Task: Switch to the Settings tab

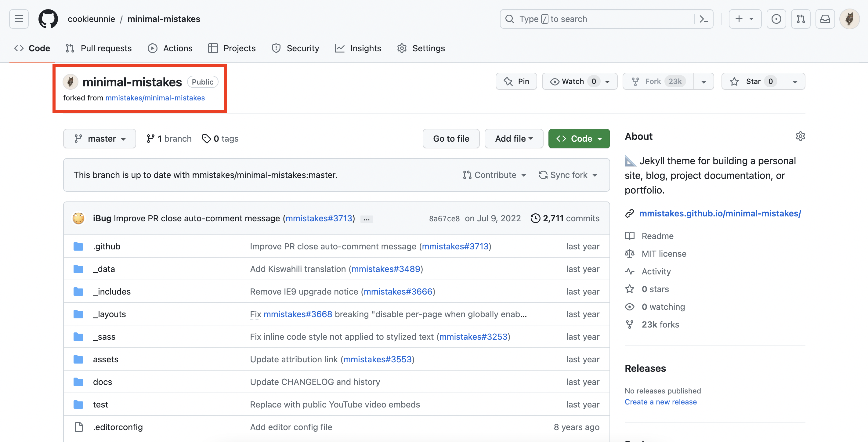Action: (x=421, y=48)
